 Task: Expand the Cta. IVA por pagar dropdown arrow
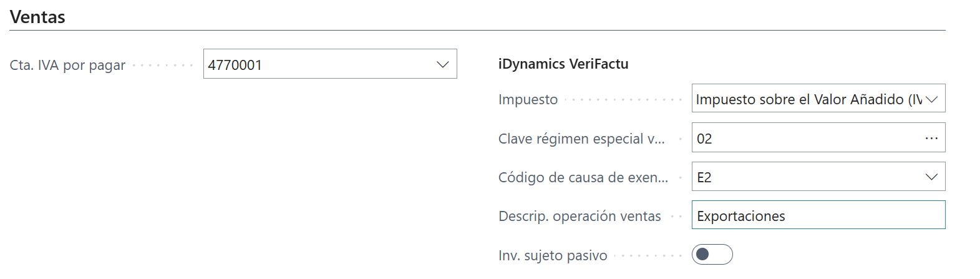[x=443, y=64]
